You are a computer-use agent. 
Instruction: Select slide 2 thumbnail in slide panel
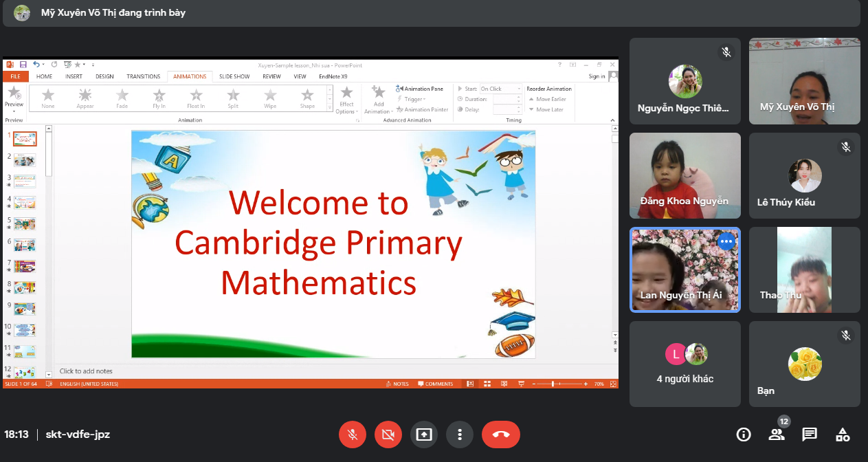pos(25,160)
